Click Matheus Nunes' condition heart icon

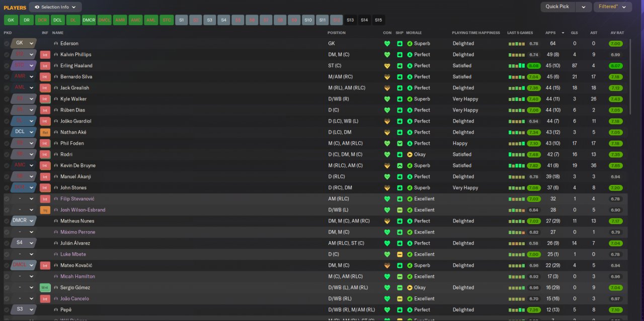click(387, 221)
